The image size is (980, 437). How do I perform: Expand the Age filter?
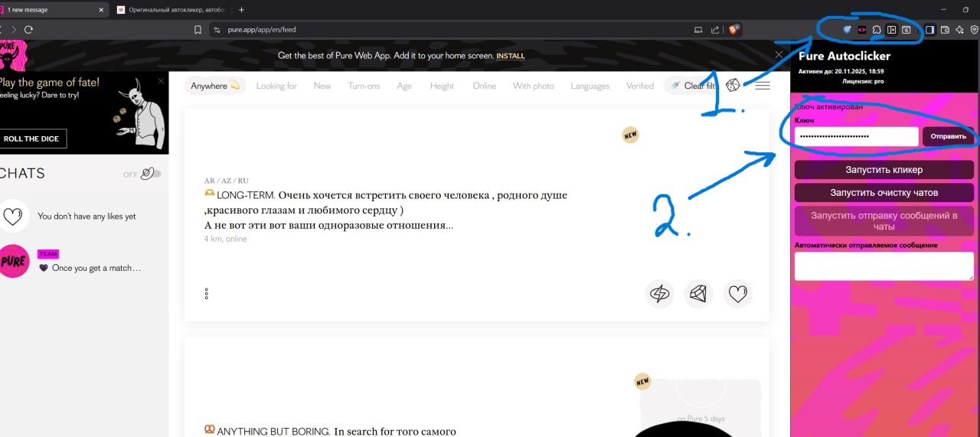click(x=404, y=86)
